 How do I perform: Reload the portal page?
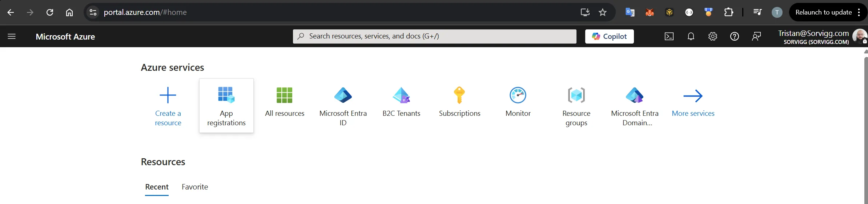[50, 12]
